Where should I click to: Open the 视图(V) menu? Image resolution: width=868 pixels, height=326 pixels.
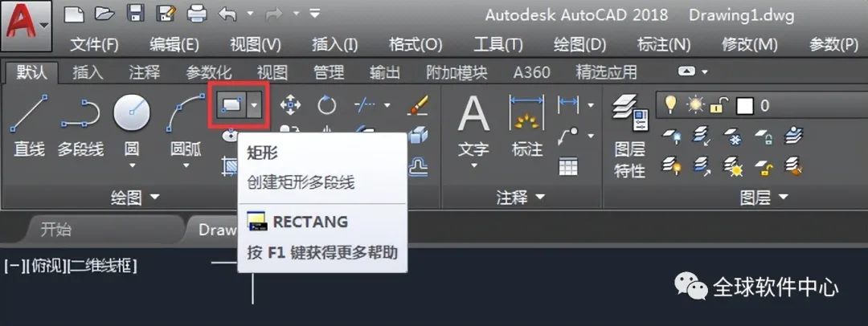[x=256, y=45]
